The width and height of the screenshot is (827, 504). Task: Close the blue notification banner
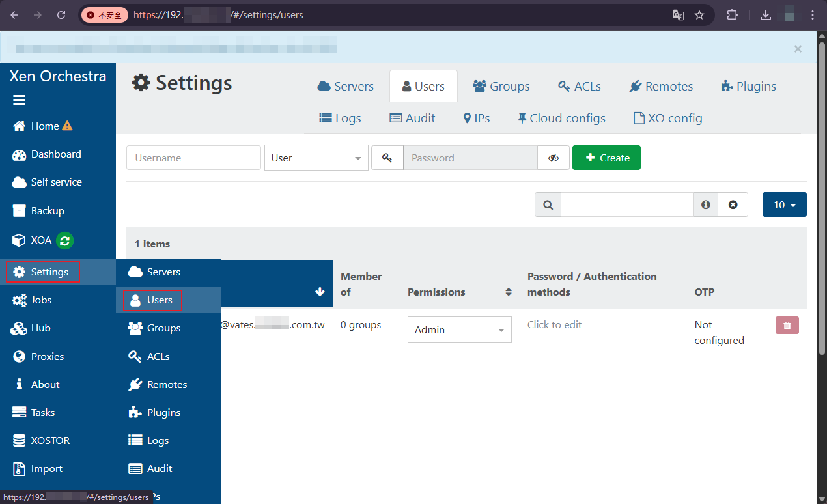point(798,49)
